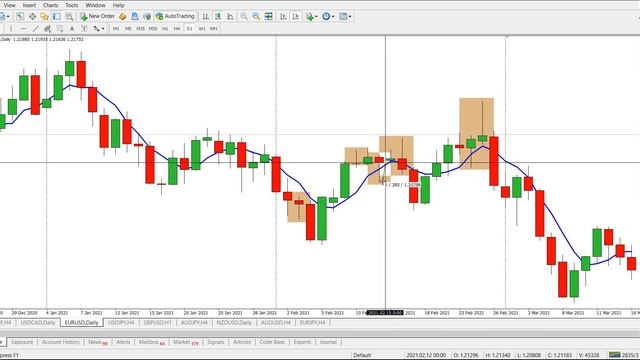Open the Navigator folder-star icon
The height and width of the screenshot is (360, 640).
(x=44, y=16)
